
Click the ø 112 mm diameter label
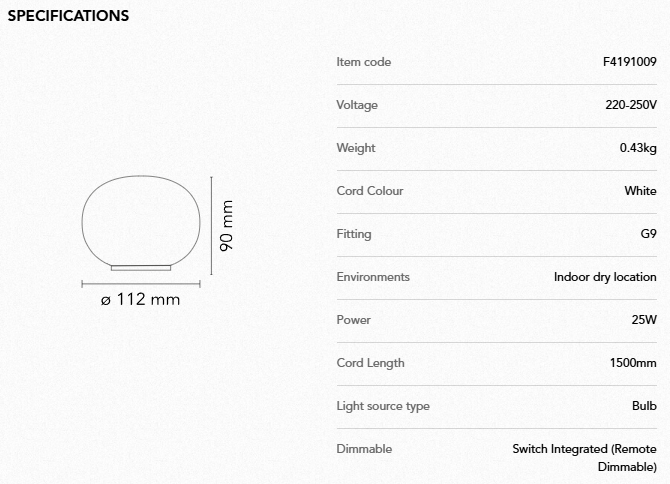coord(141,299)
